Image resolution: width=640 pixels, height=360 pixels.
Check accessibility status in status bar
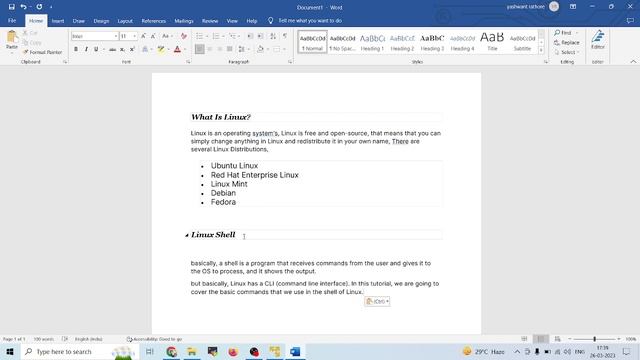[x=154, y=339]
